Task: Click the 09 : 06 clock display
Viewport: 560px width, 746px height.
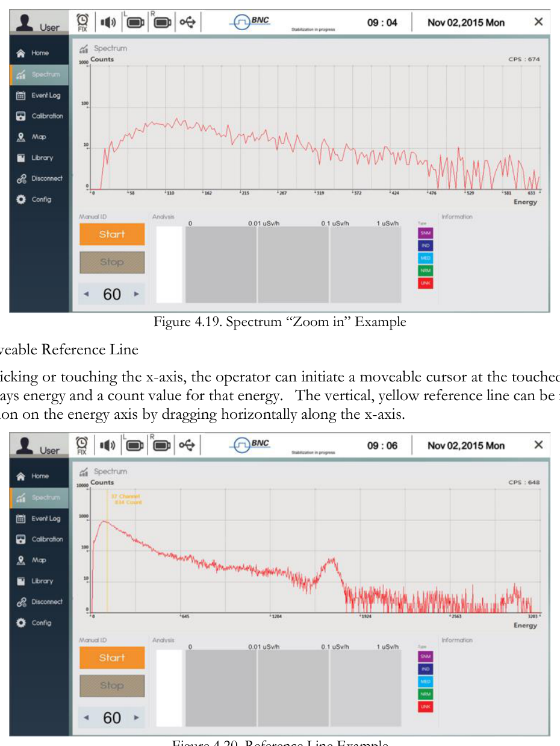Action: 382,446
